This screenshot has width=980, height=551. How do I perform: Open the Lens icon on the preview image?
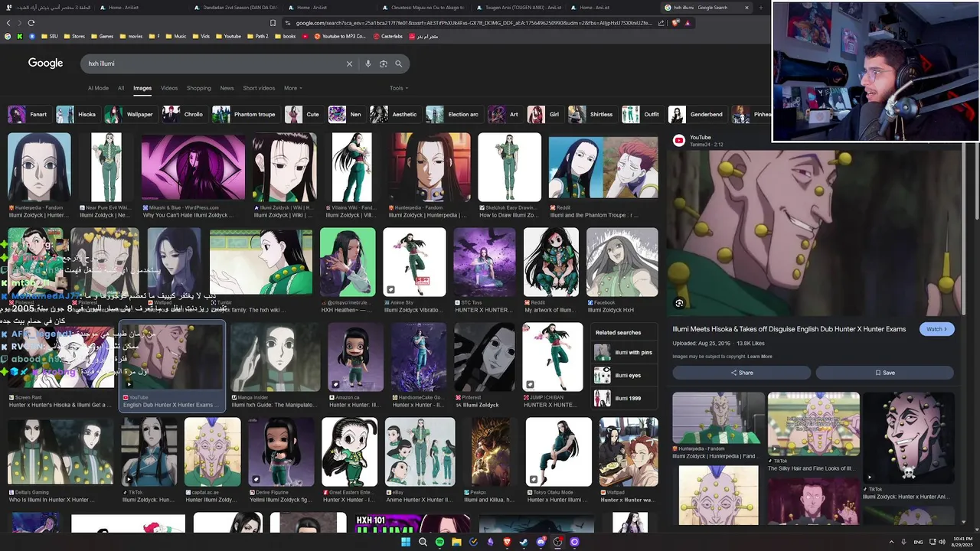click(679, 303)
